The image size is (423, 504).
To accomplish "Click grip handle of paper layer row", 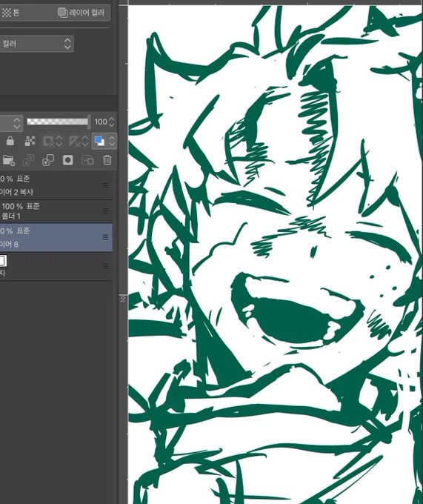I will tap(105, 266).
